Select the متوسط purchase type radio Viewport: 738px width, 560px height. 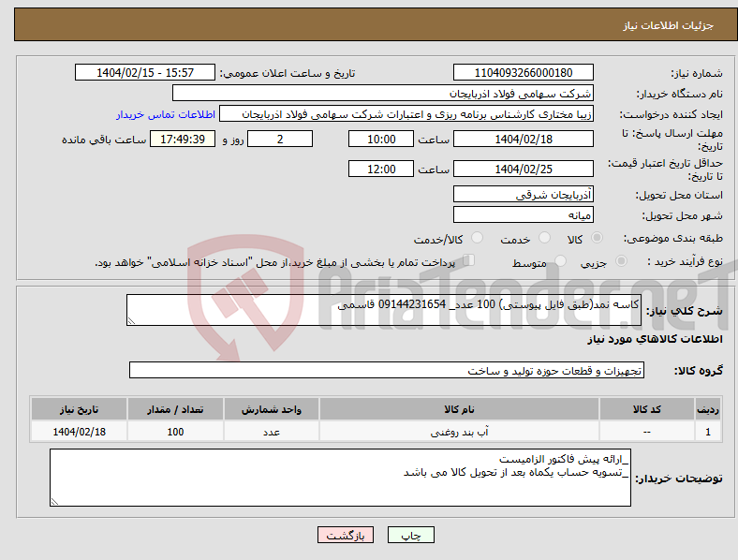[x=561, y=260]
